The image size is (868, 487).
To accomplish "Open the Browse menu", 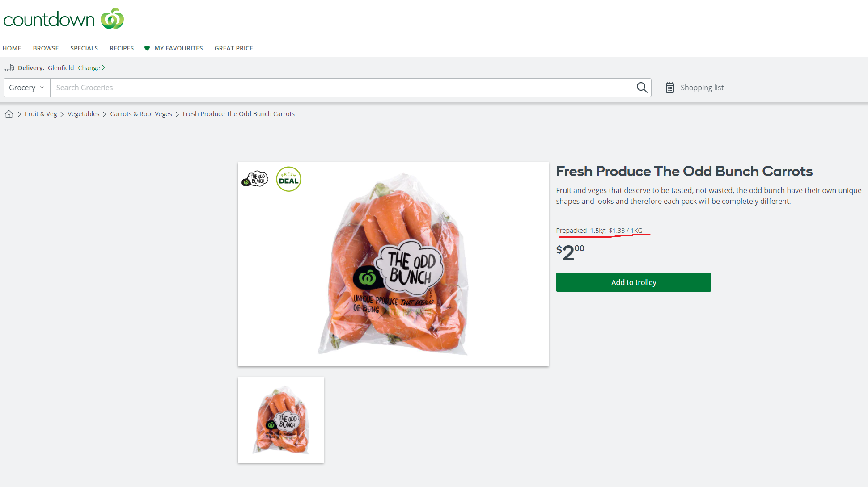I will pyautogui.click(x=46, y=48).
